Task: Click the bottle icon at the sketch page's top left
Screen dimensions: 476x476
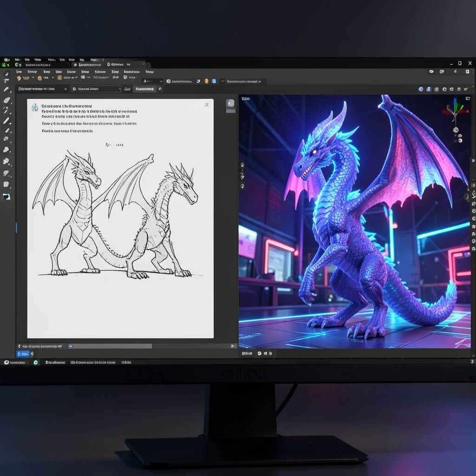Action: [x=35, y=107]
